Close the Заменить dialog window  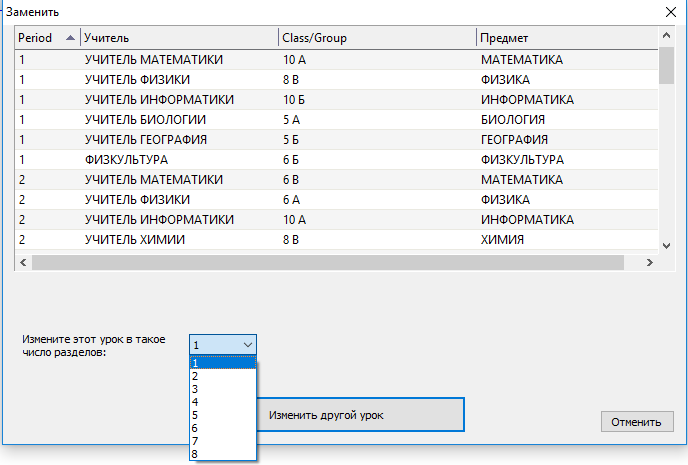[671, 12]
